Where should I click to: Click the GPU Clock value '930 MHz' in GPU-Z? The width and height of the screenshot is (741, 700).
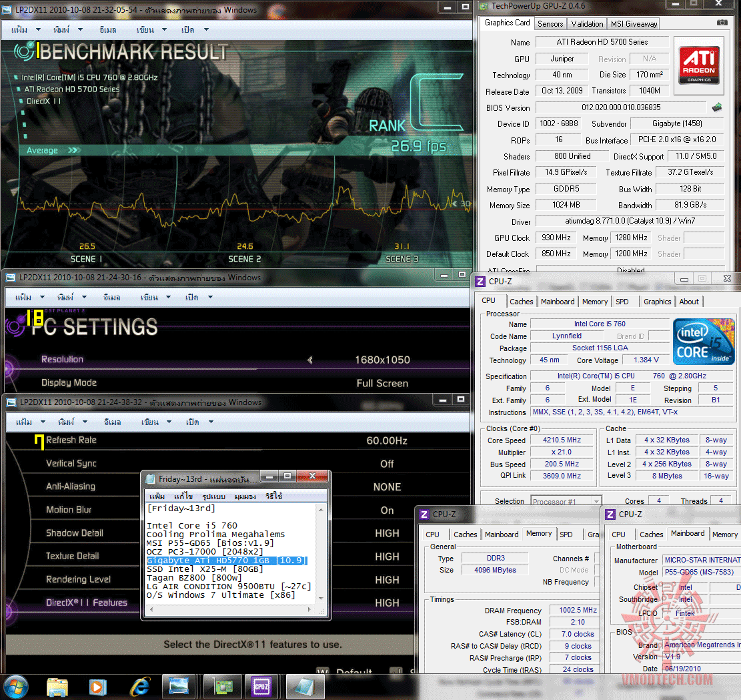pos(556,238)
